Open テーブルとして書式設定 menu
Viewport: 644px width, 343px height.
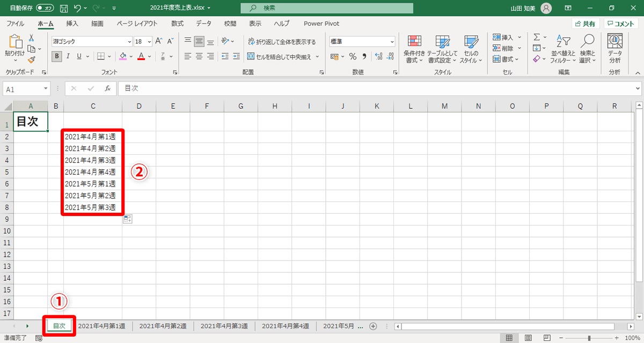(442, 49)
